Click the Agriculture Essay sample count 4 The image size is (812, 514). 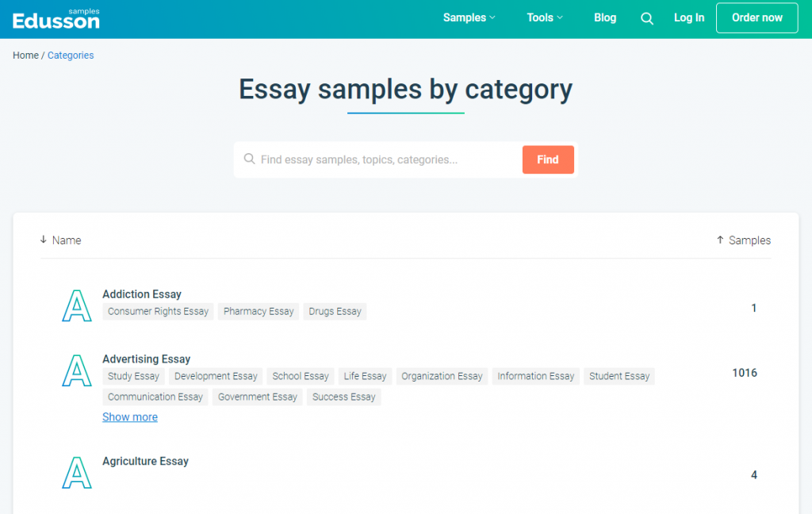pos(754,475)
